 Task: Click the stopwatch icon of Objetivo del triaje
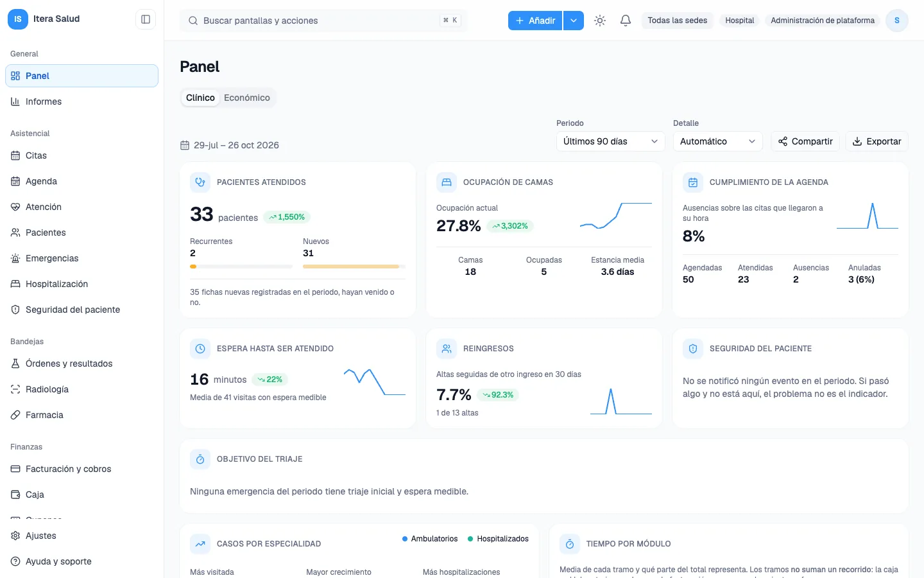(x=200, y=459)
